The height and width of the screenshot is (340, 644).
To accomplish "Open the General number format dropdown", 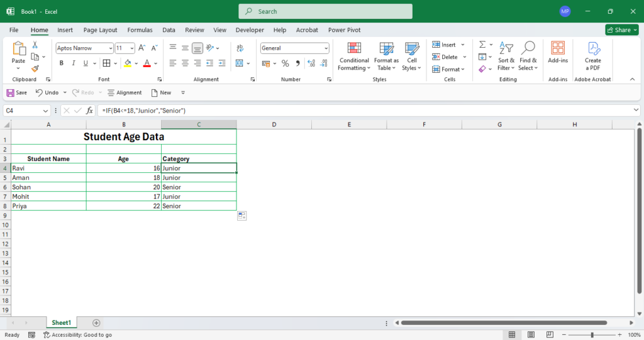I will (326, 48).
